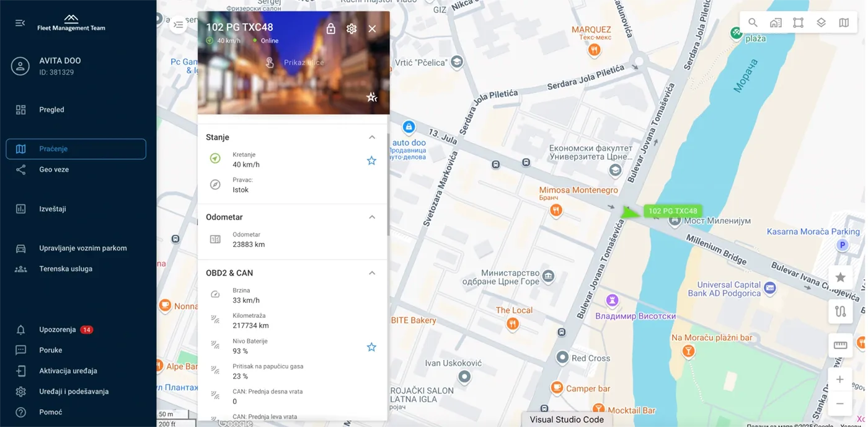Click the Vrtić Pčelica map marker
Screen dimensions: 868x427
click(x=457, y=61)
